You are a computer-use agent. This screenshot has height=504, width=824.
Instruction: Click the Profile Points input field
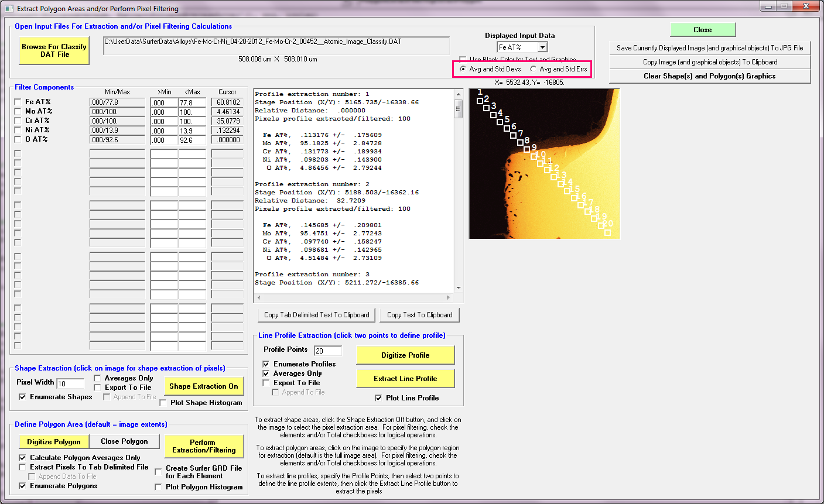(x=328, y=351)
